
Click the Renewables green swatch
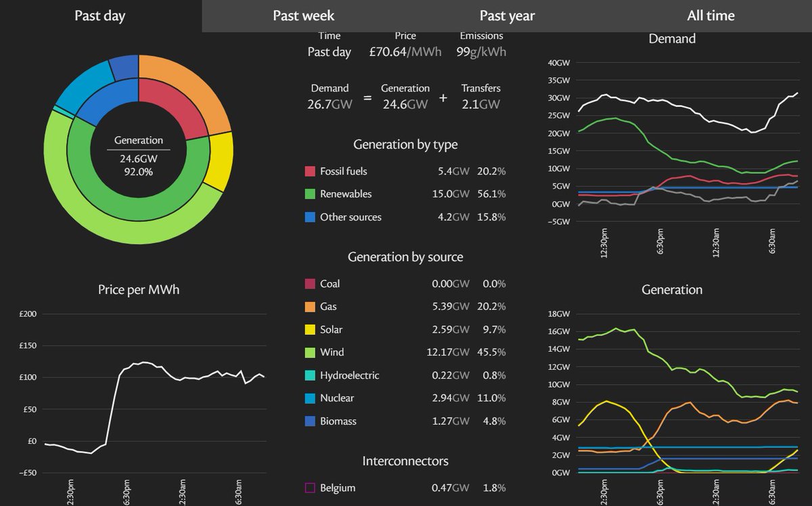point(311,194)
